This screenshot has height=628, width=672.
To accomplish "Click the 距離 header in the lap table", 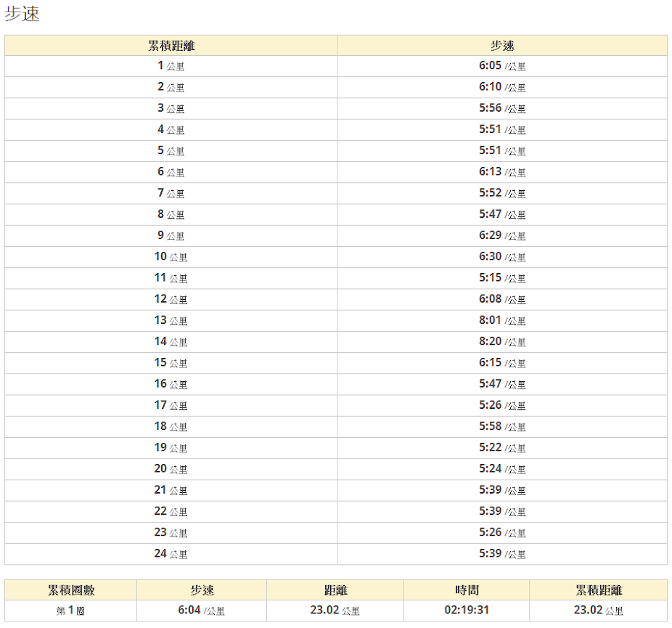I will (x=335, y=590).
